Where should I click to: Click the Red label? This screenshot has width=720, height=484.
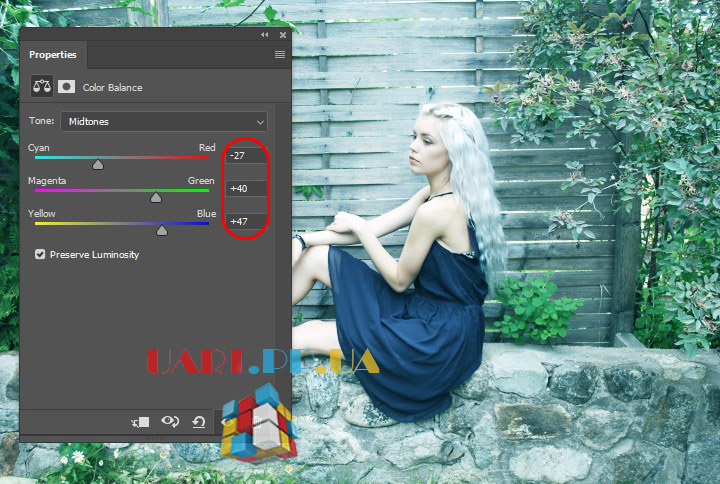[207, 148]
